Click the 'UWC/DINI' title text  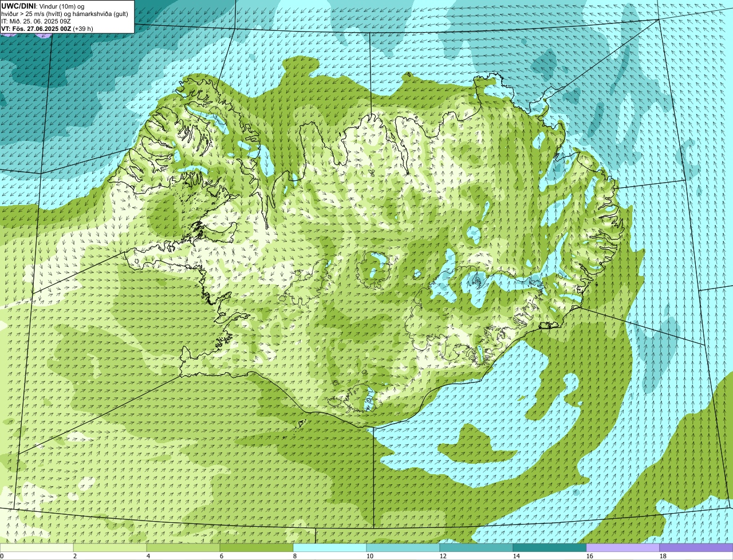[18, 6]
